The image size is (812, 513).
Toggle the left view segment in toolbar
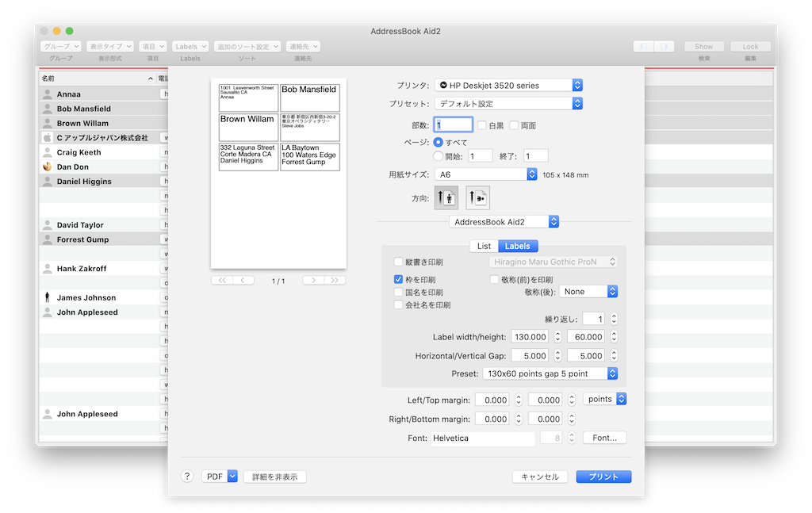point(643,47)
